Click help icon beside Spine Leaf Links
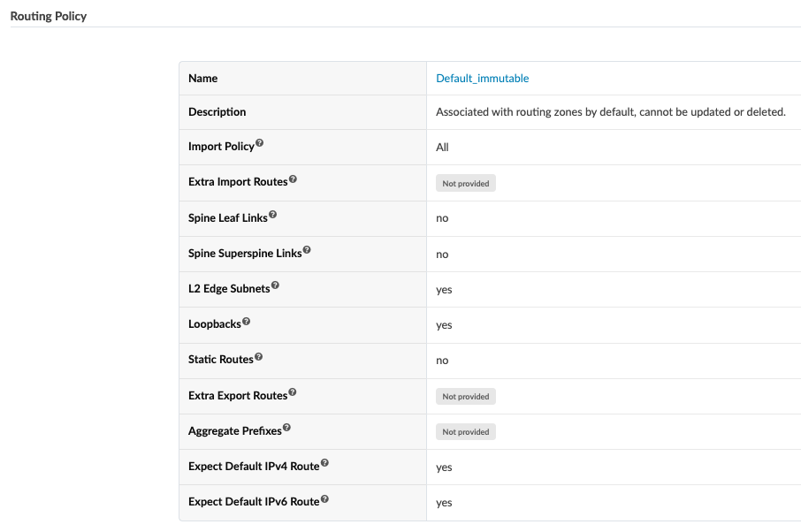 coord(273,215)
